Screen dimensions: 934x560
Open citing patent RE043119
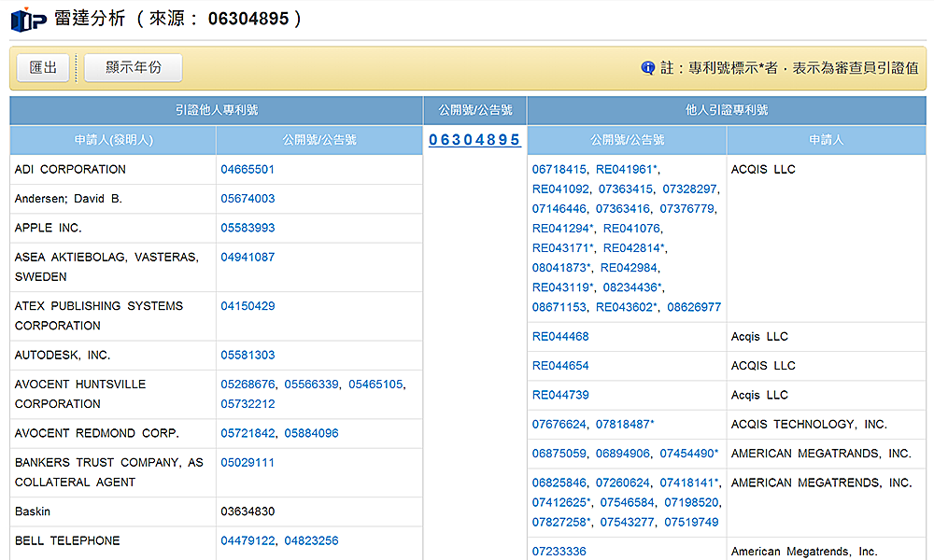tap(561, 287)
